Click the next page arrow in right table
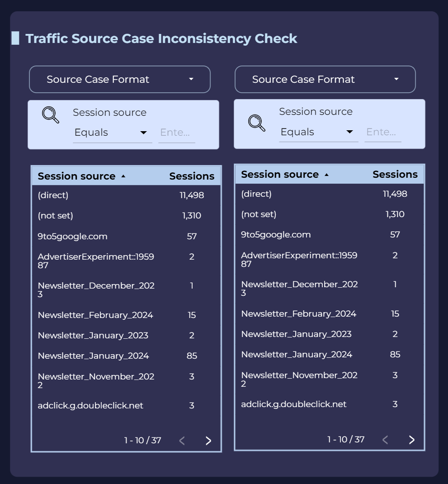This screenshot has height=484, width=448. [411, 439]
